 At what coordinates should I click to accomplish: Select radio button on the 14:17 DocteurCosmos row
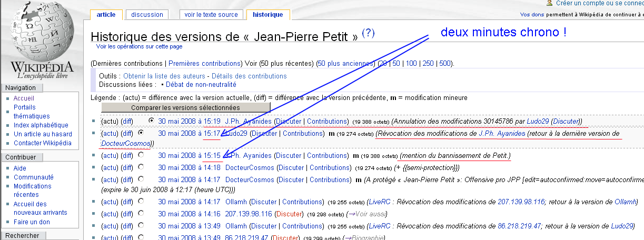(141, 179)
